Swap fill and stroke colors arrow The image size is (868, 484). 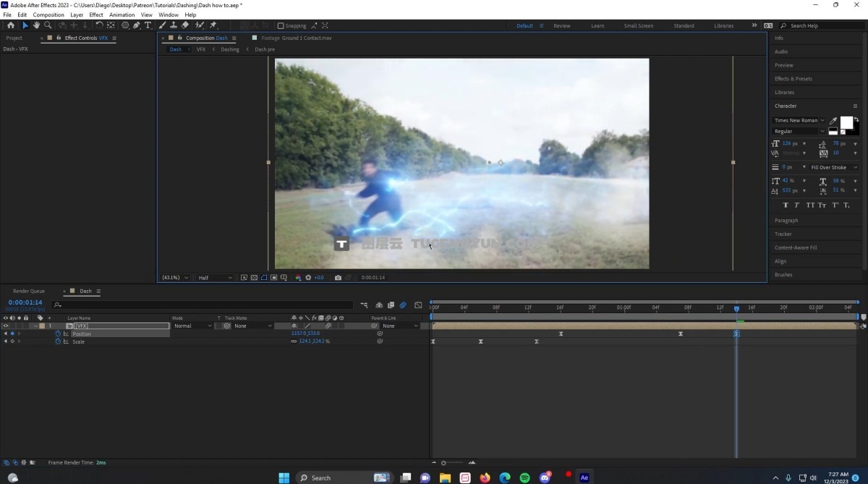pos(856,119)
